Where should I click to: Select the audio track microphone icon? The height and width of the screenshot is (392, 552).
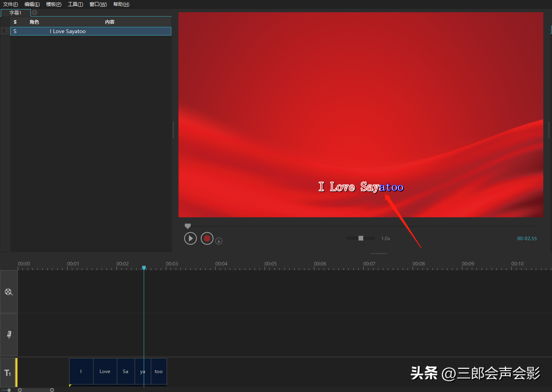(9, 334)
